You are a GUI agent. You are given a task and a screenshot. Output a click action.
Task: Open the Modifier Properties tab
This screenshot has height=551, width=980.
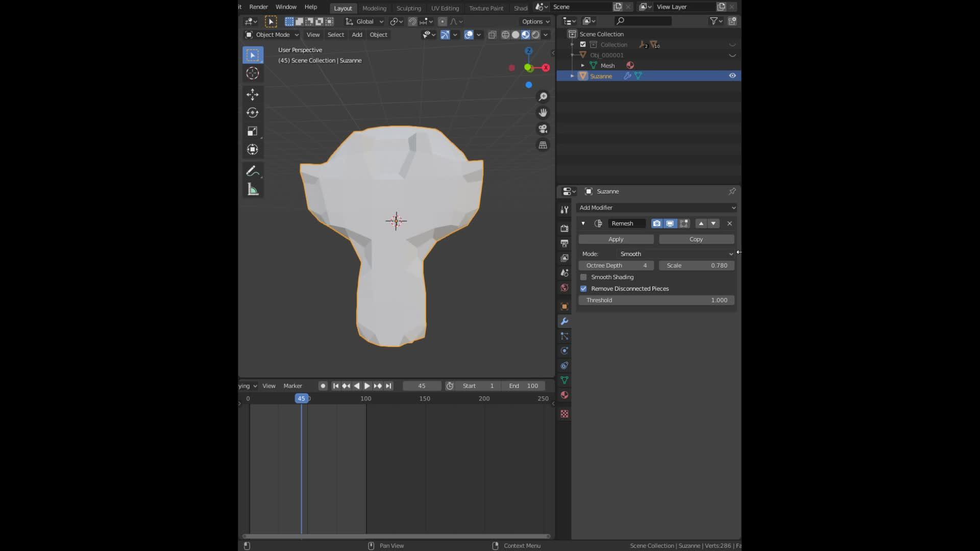point(564,321)
